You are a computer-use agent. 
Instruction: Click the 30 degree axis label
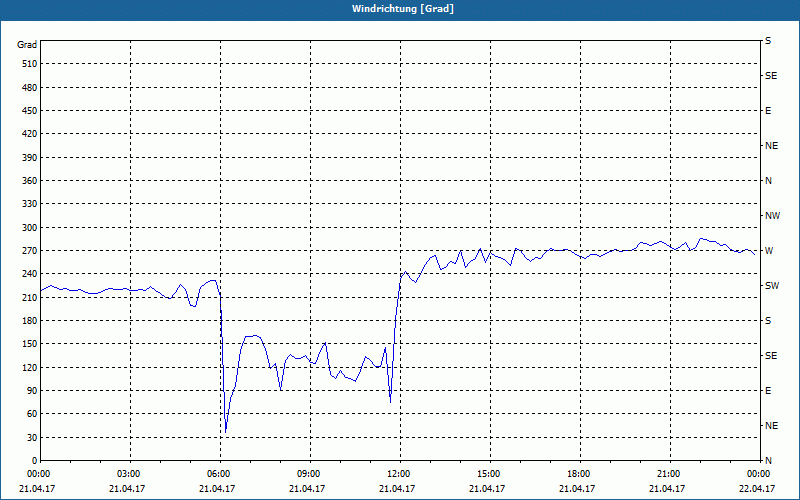(31, 438)
